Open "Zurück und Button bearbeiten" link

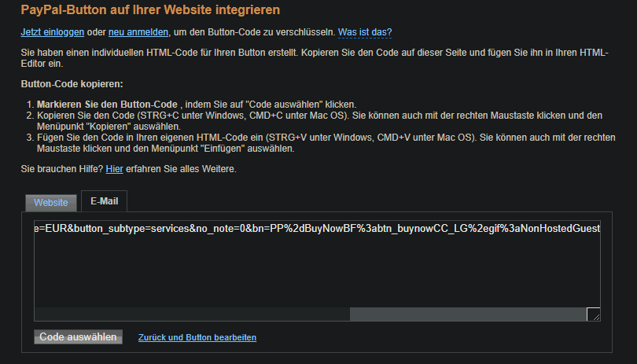[x=197, y=337]
